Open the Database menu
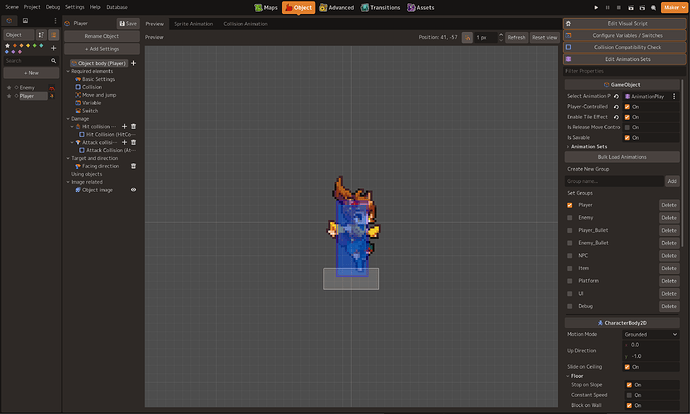 [117, 7]
